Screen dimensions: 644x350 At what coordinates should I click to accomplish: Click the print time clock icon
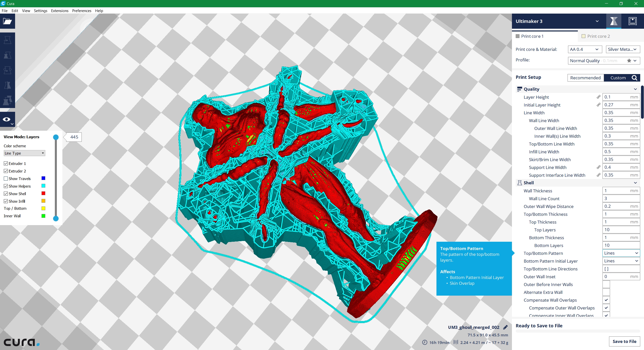[x=425, y=342]
